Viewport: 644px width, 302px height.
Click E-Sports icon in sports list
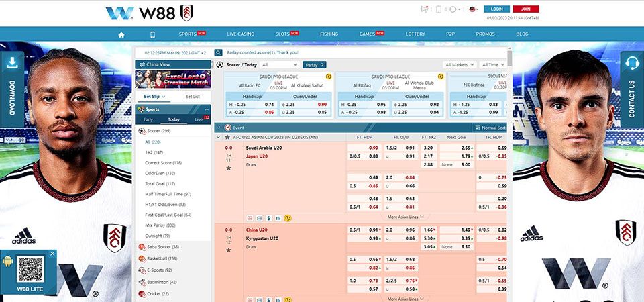coord(142,270)
